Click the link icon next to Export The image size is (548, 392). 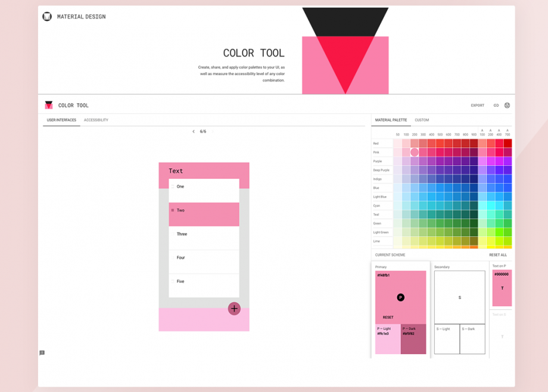496,105
